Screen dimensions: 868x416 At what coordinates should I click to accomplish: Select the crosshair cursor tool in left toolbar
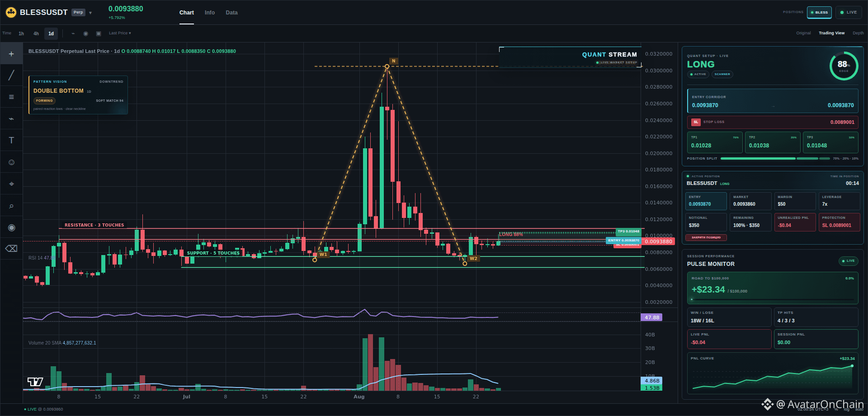(x=11, y=54)
